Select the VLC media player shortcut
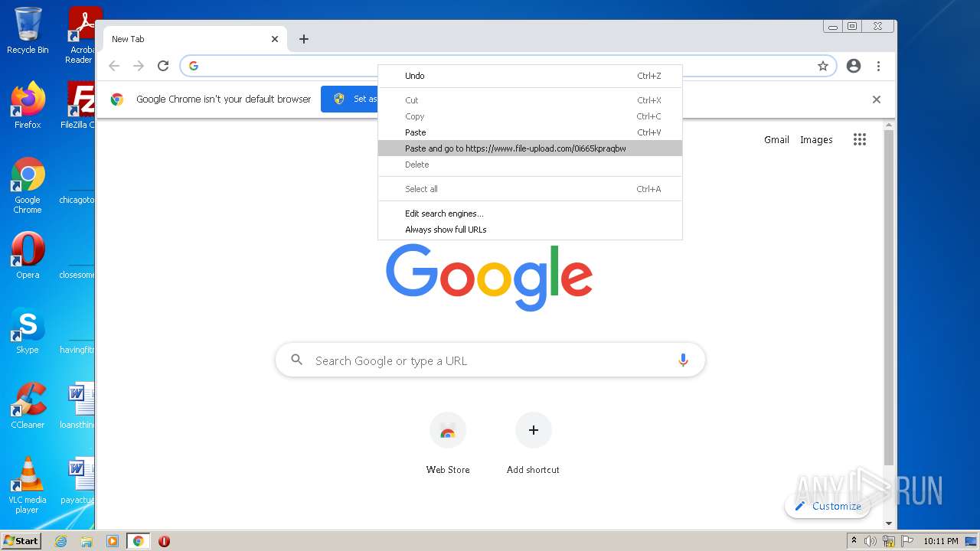The image size is (980, 551). coord(28,485)
